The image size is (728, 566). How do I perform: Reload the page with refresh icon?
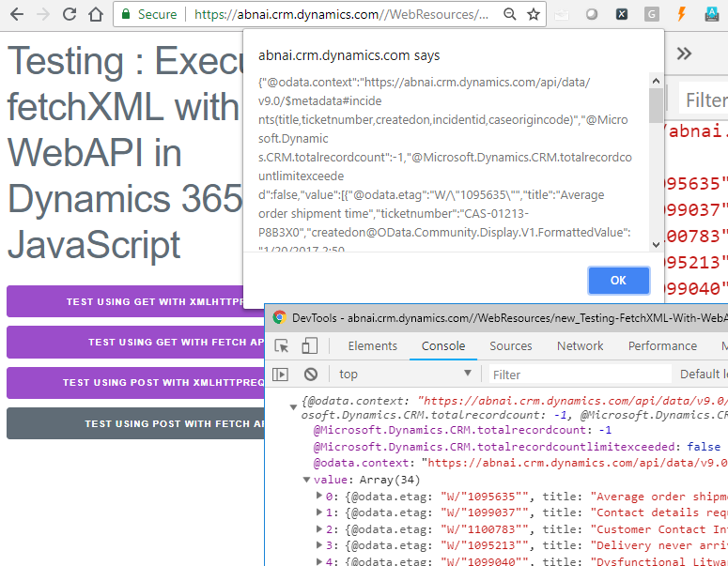[x=70, y=14]
